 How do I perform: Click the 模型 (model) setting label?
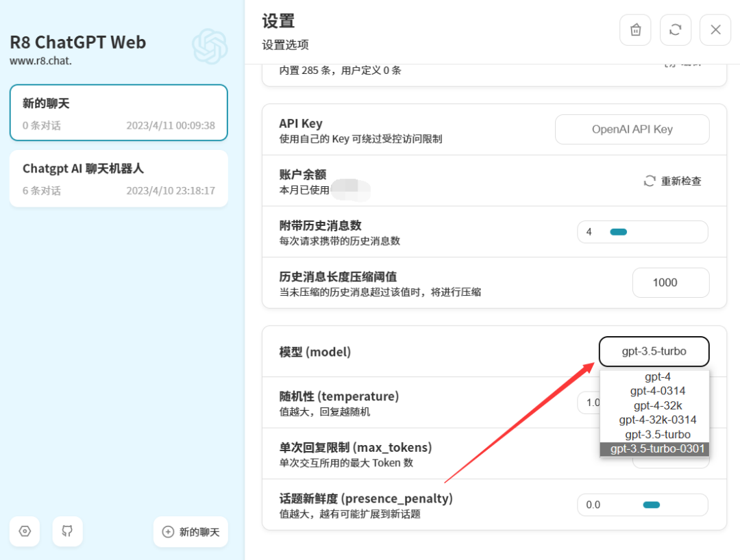click(x=314, y=352)
